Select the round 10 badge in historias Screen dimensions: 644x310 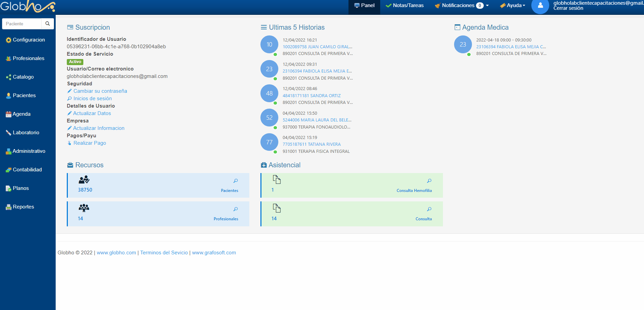tap(269, 45)
